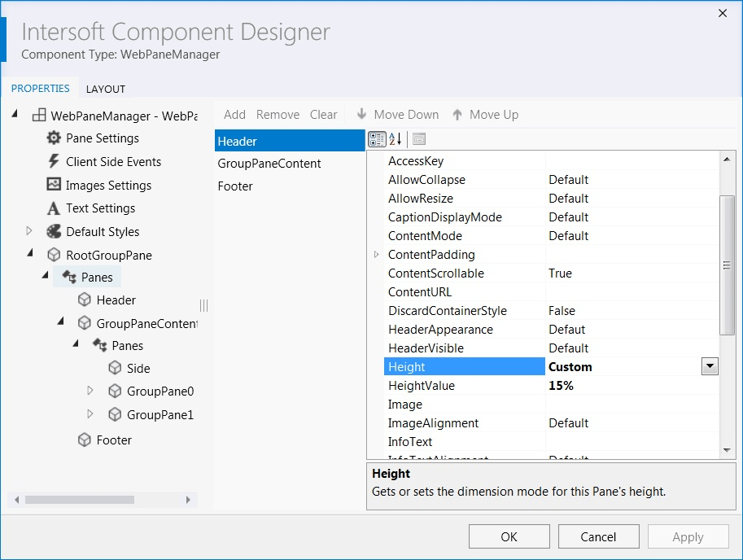Select the Client Side Events lightning icon
The height and width of the screenshot is (560, 743).
click(54, 162)
